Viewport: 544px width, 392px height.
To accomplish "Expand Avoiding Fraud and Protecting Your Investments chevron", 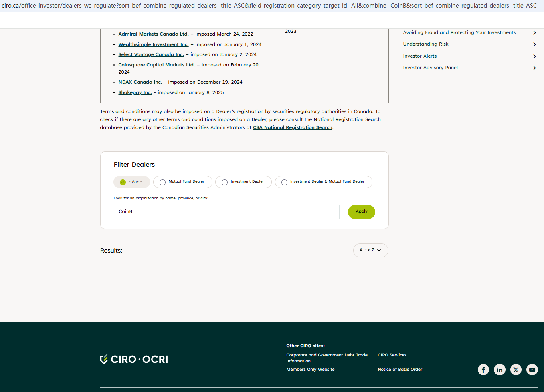I will [x=534, y=33].
